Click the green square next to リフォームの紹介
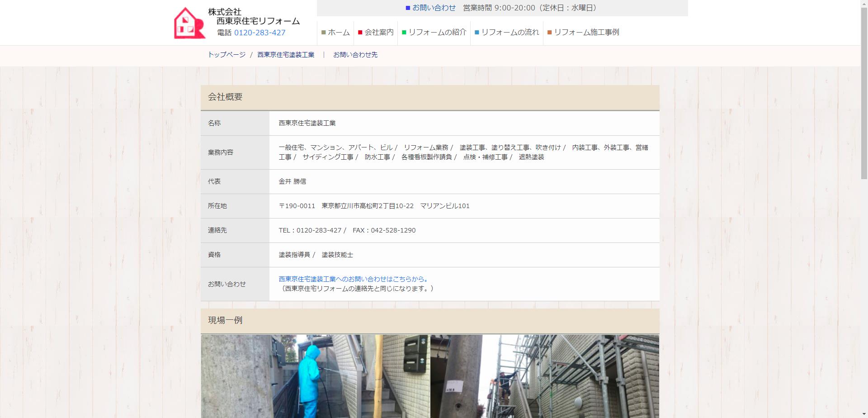The width and height of the screenshot is (868, 418). pos(404,33)
